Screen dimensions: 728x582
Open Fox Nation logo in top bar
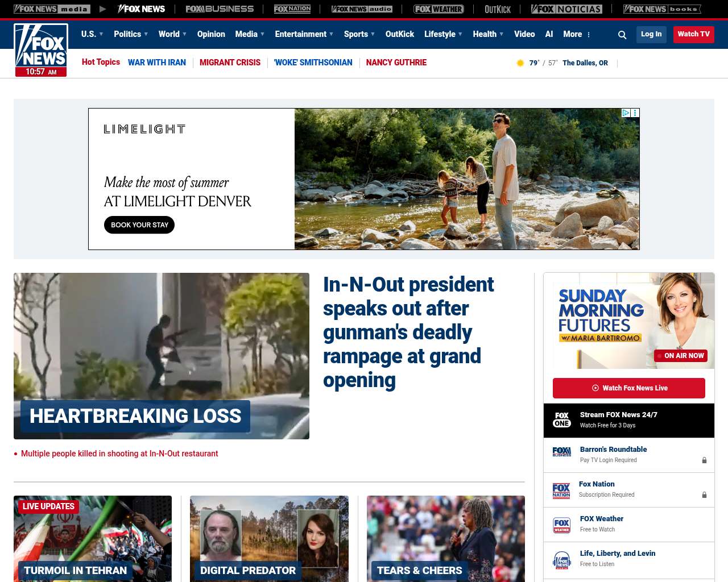pos(292,9)
